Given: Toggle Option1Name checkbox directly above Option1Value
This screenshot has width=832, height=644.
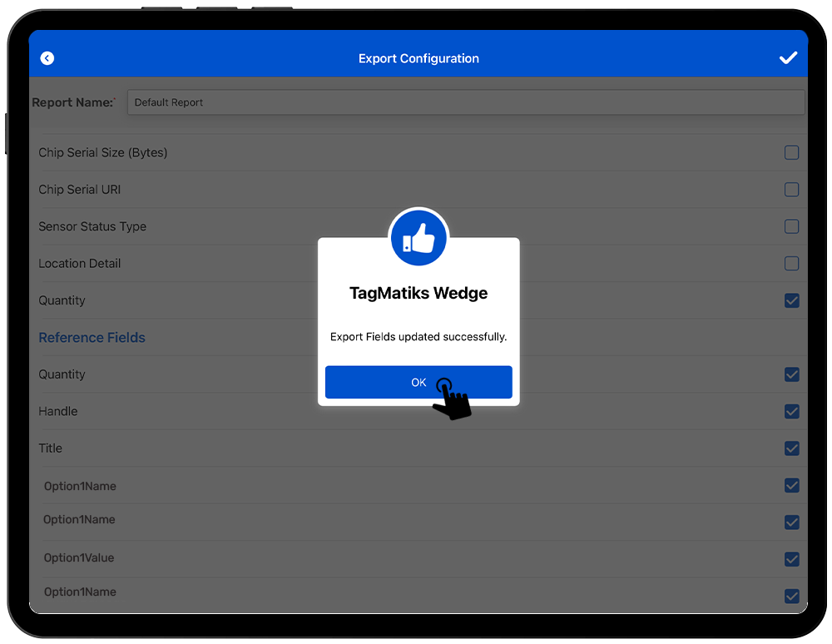Looking at the screenshot, I should pyautogui.click(x=791, y=523).
